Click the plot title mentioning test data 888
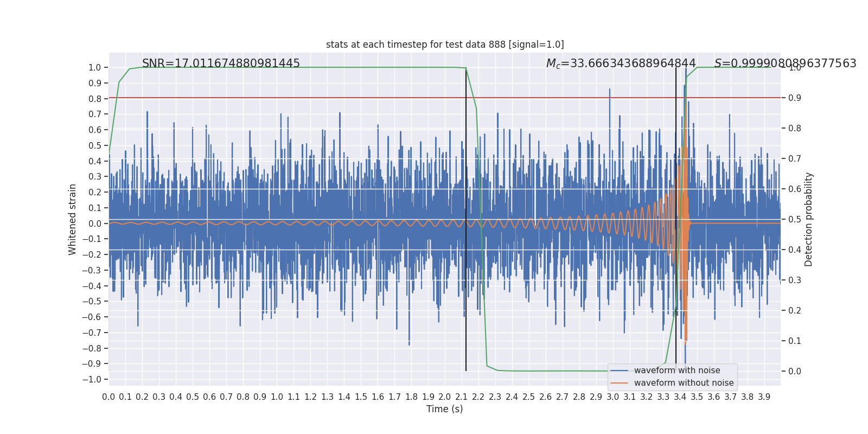 click(445, 44)
